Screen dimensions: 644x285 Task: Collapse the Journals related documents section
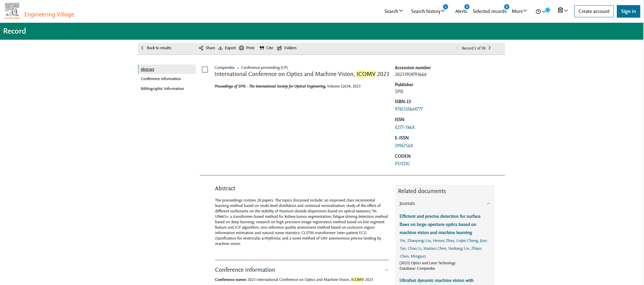tap(488, 204)
